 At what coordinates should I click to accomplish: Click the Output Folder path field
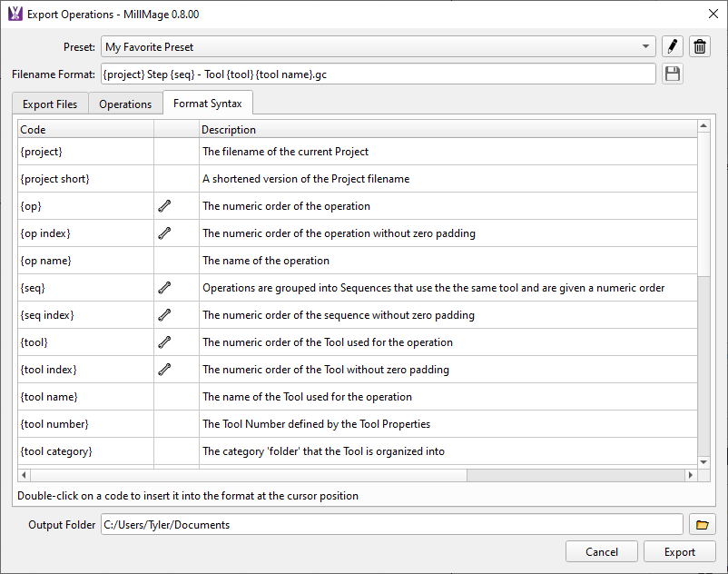[x=390, y=524]
